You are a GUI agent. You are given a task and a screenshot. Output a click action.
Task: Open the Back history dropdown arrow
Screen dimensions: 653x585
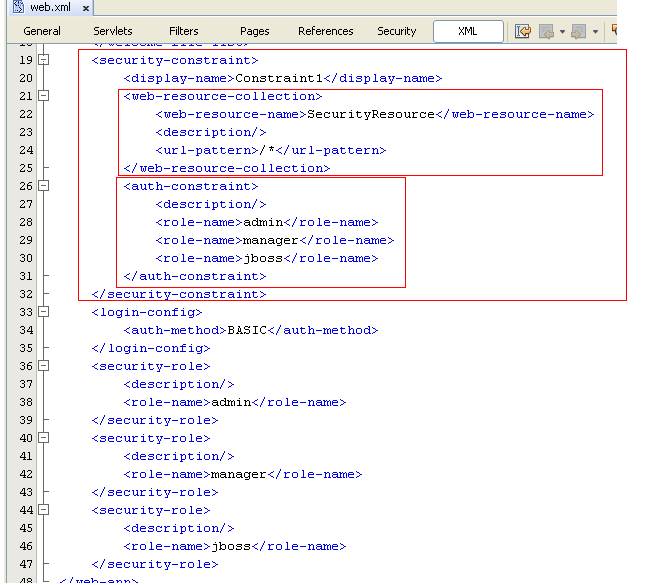click(562, 32)
